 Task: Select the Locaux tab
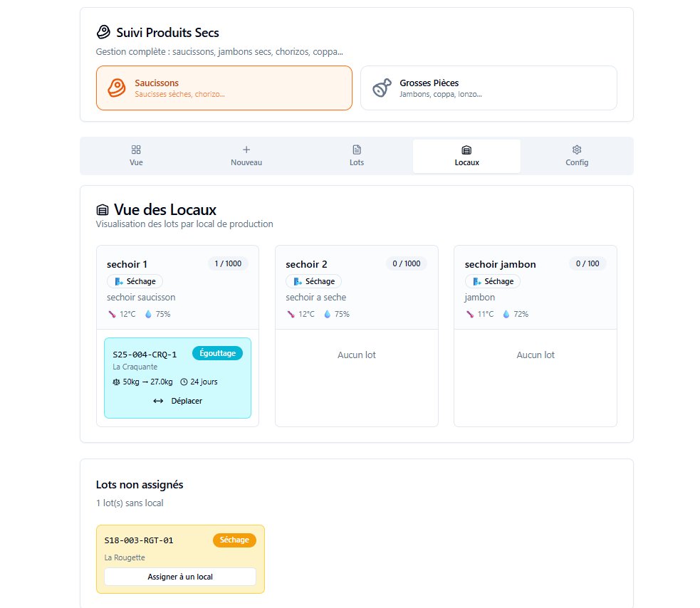466,156
